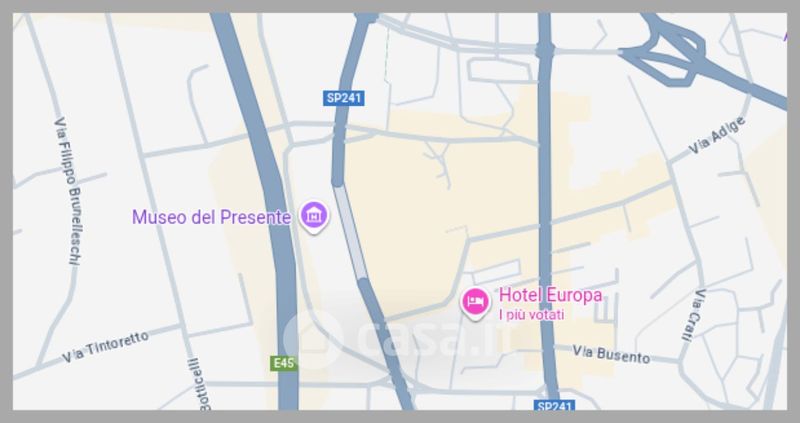Select the SP241 road shield near the top
Screen dimensions: 800x423
tap(343, 98)
